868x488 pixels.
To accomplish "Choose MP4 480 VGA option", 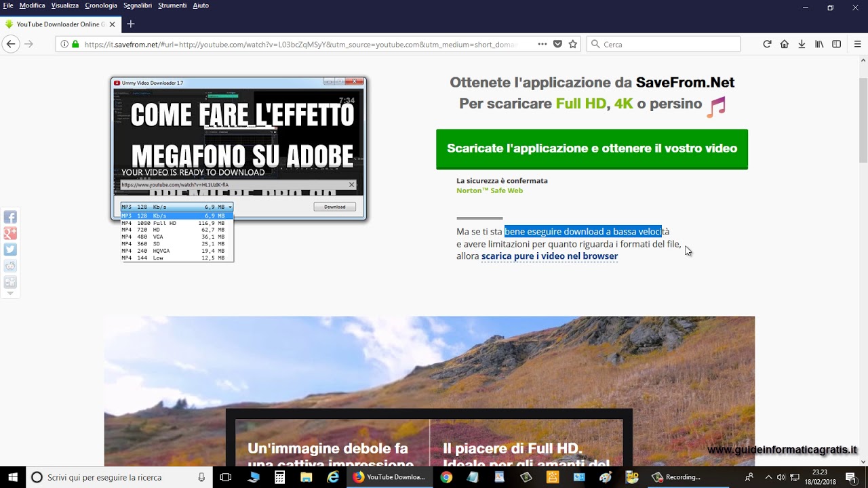I will [x=176, y=237].
